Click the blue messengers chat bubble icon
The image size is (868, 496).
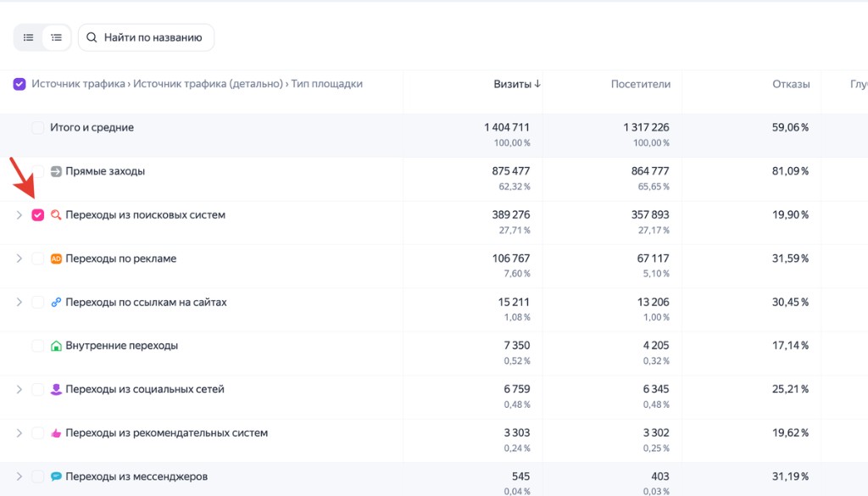(56, 476)
